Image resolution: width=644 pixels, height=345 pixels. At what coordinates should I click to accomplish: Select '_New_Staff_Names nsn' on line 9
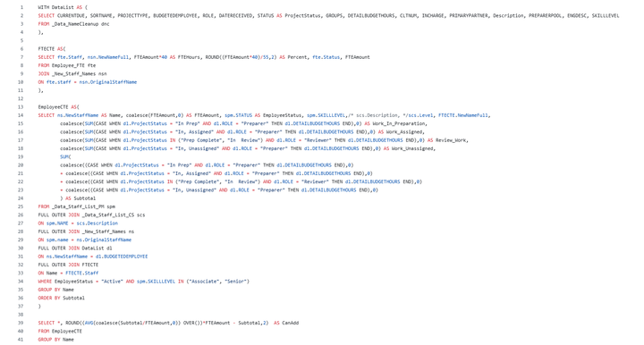[x=80, y=74]
